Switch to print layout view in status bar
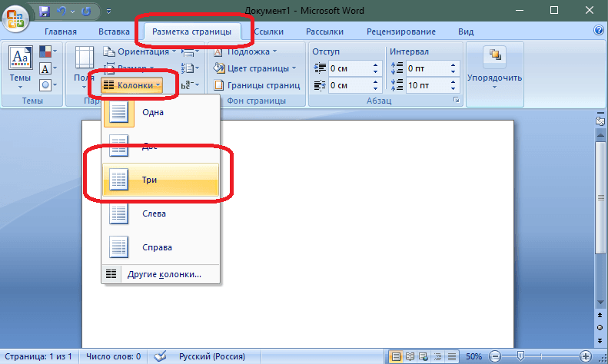The width and height of the screenshot is (608, 364). pyautogui.click(x=395, y=356)
